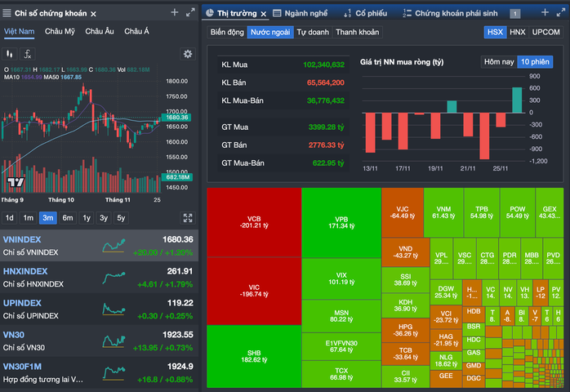This screenshot has width=570, height=392.
Task: Expand the Chỉ số chứng khoán panel to full size
Action: pyautogui.click(x=189, y=13)
